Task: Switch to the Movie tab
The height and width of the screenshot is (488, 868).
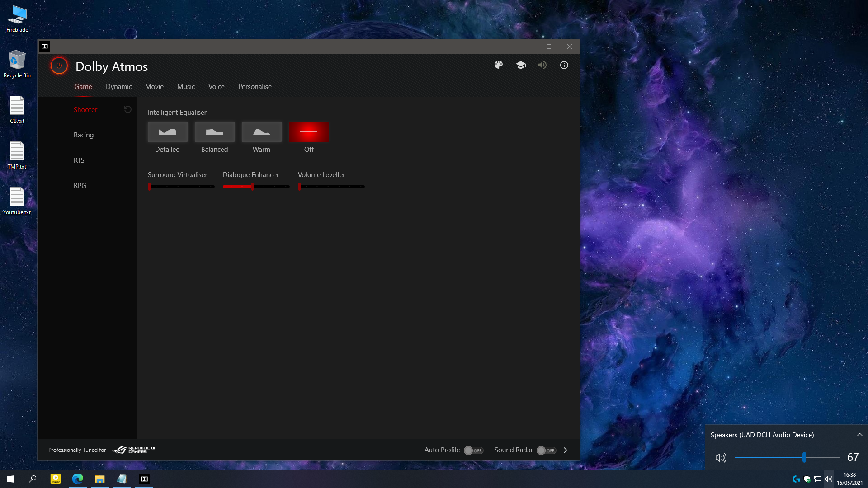Action: 154,87
